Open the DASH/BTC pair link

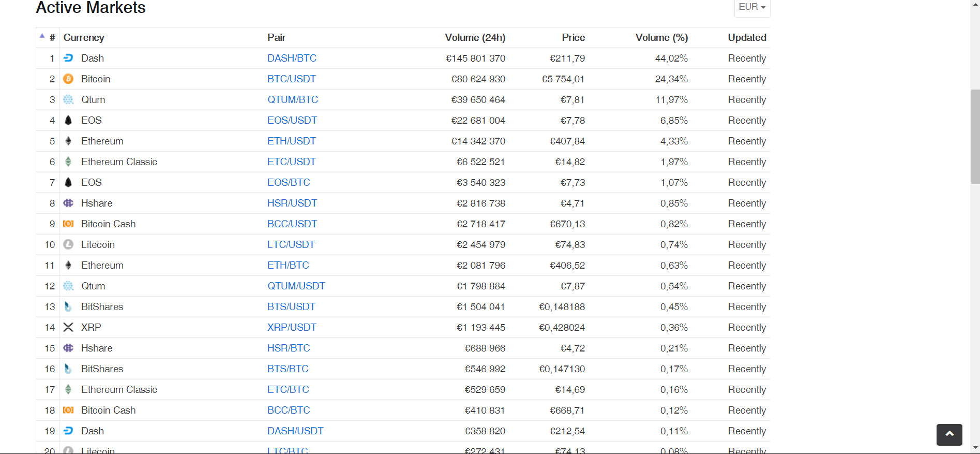(292, 58)
